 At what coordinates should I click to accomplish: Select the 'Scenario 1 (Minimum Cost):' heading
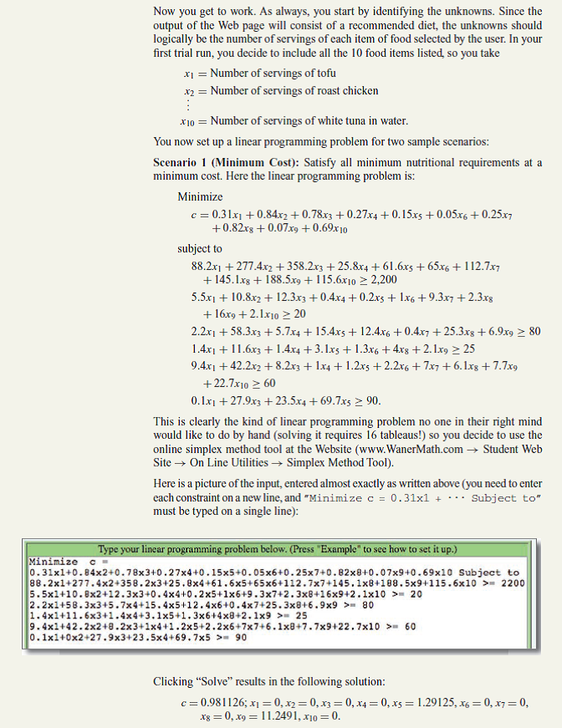coord(227,162)
